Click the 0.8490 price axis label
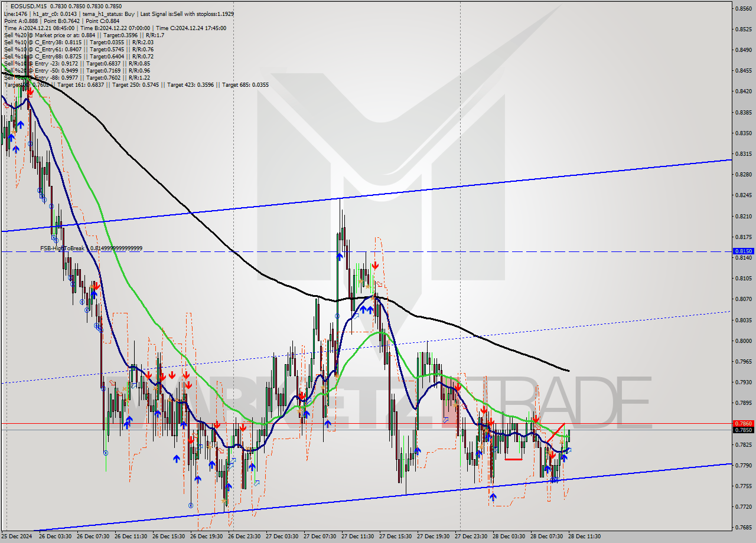 pyautogui.click(x=744, y=50)
